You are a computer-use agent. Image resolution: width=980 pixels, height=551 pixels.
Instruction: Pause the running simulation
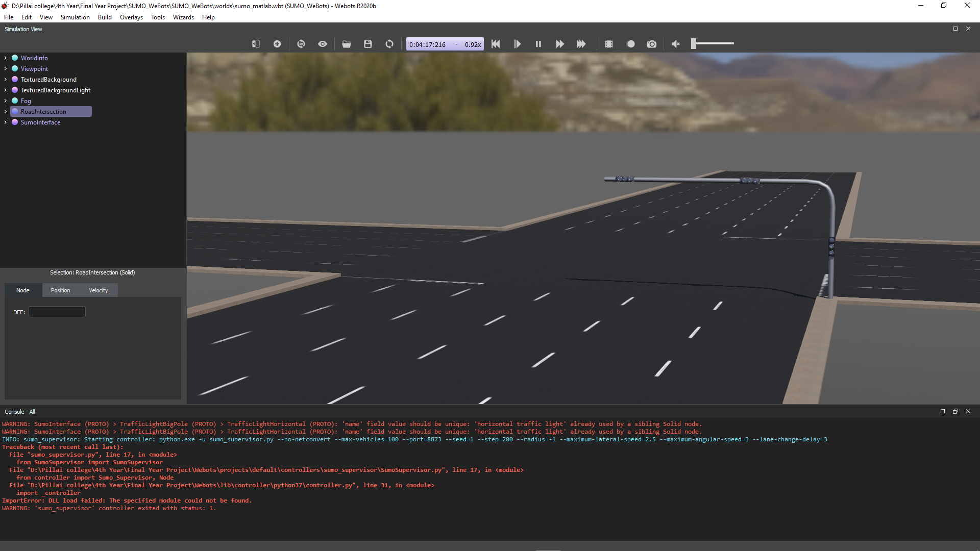(538, 44)
